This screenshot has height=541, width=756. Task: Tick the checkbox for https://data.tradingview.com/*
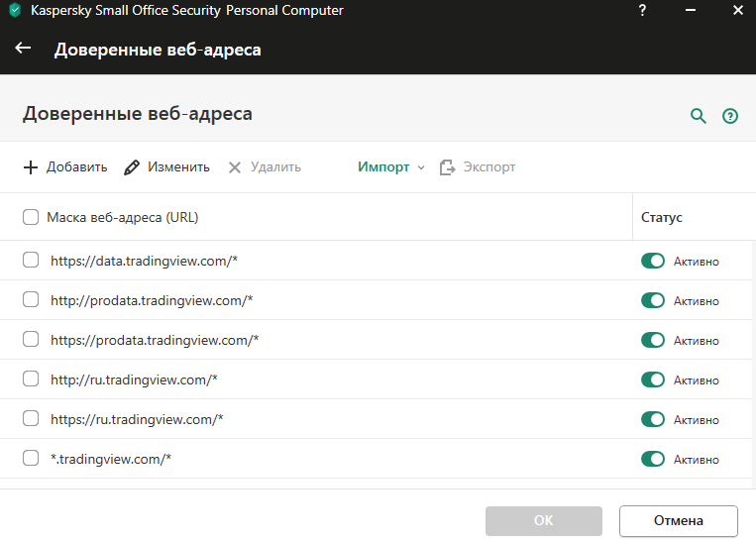(x=31, y=261)
